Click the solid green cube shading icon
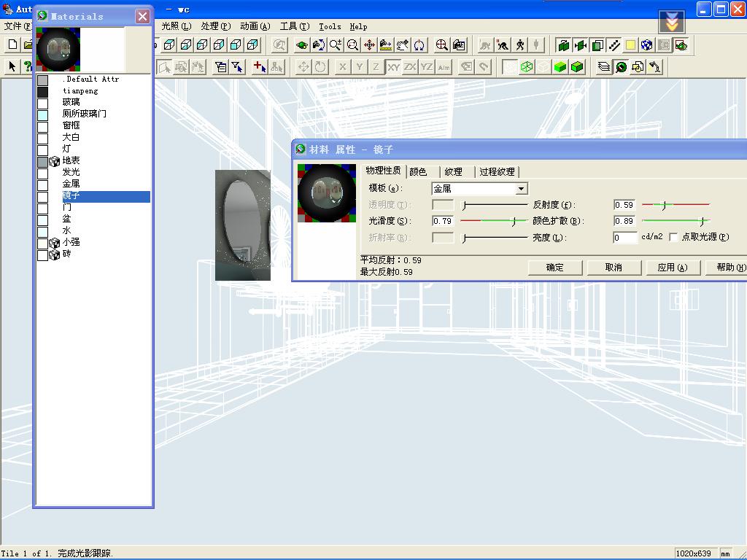This screenshot has height=560, width=747. (x=560, y=67)
